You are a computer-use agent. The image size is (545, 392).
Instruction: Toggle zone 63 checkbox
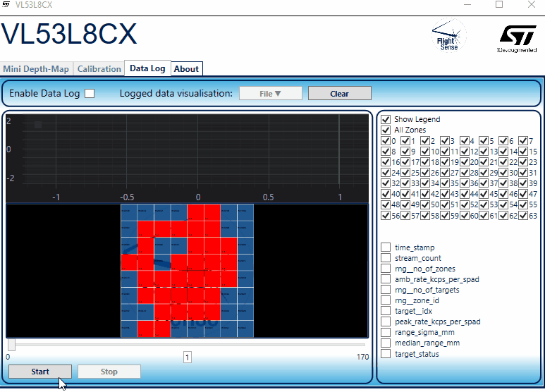click(x=522, y=216)
